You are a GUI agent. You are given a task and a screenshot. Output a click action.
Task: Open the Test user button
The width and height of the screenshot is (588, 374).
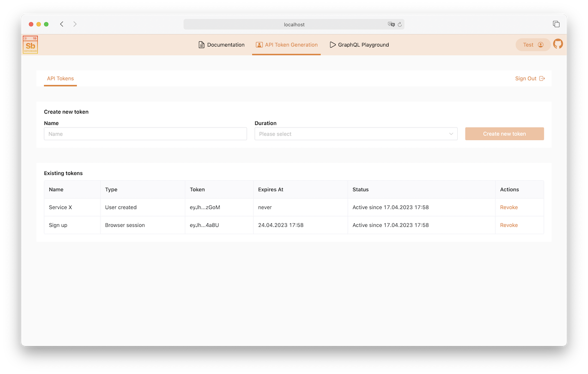(533, 45)
